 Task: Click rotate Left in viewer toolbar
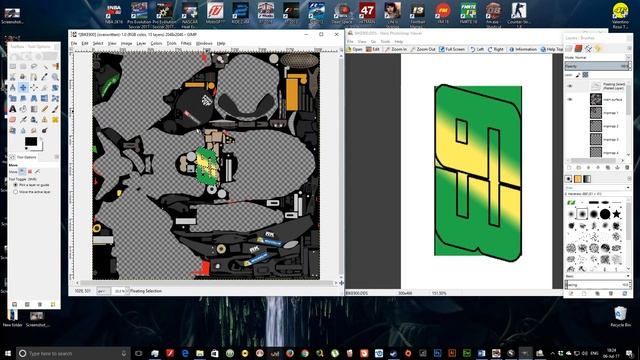pyautogui.click(x=477, y=49)
